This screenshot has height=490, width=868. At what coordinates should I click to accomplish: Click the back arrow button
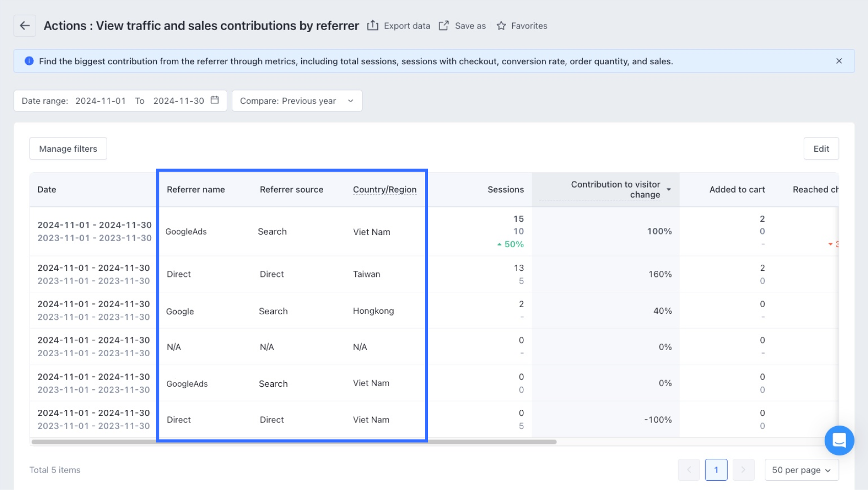pyautogui.click(x=25, y=26)
